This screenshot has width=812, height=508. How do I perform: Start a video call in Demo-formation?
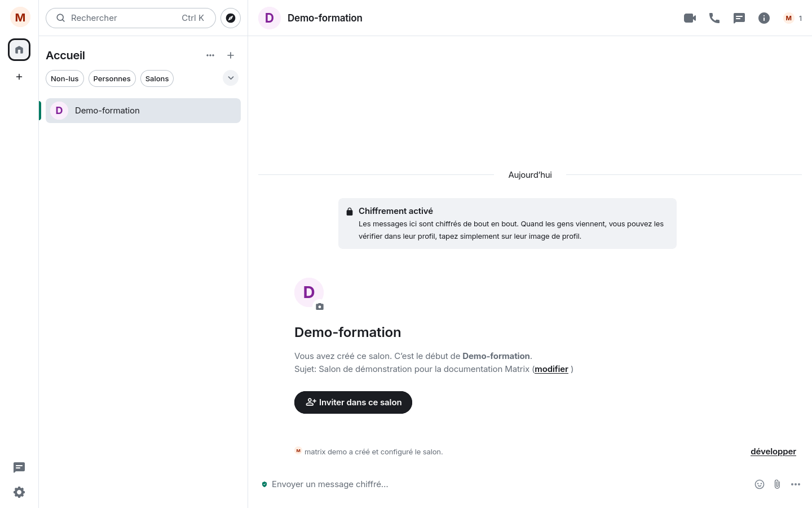pyautogui.click(x=690, y=18)
